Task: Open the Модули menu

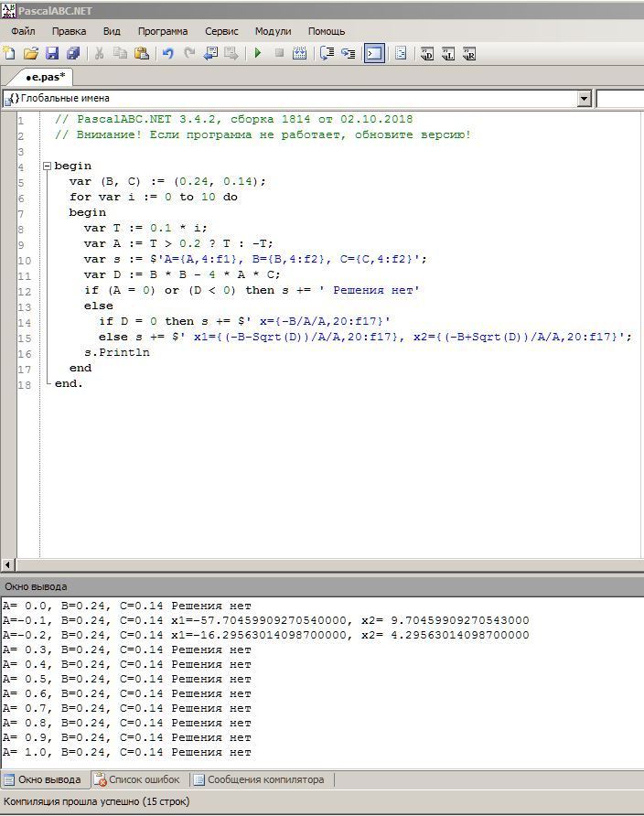Action: pyautogui.click(x=274, y=31)
